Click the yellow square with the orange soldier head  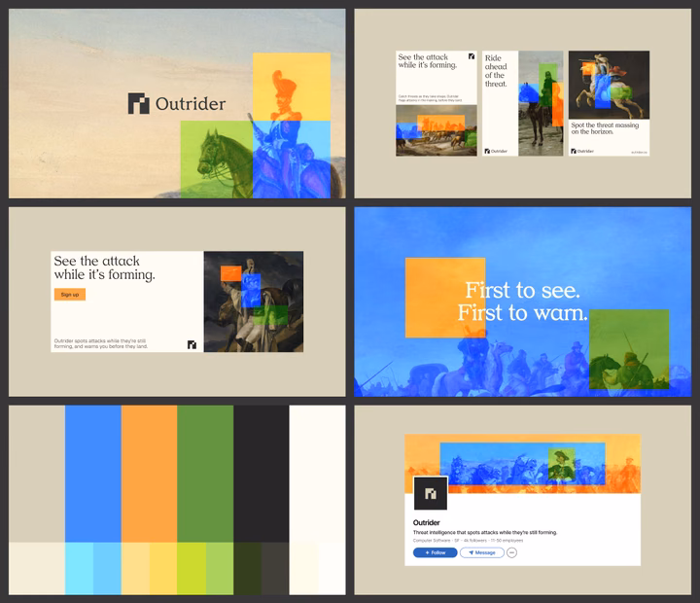[292, 87]
